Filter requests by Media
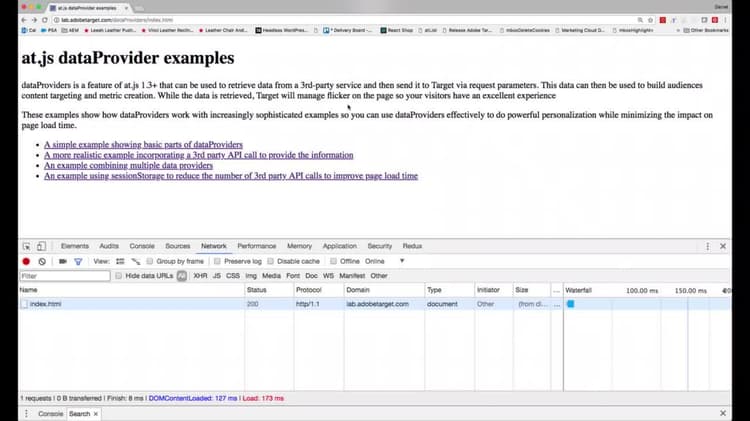Screen dimensions: 750x421 [x=271, y=276]
